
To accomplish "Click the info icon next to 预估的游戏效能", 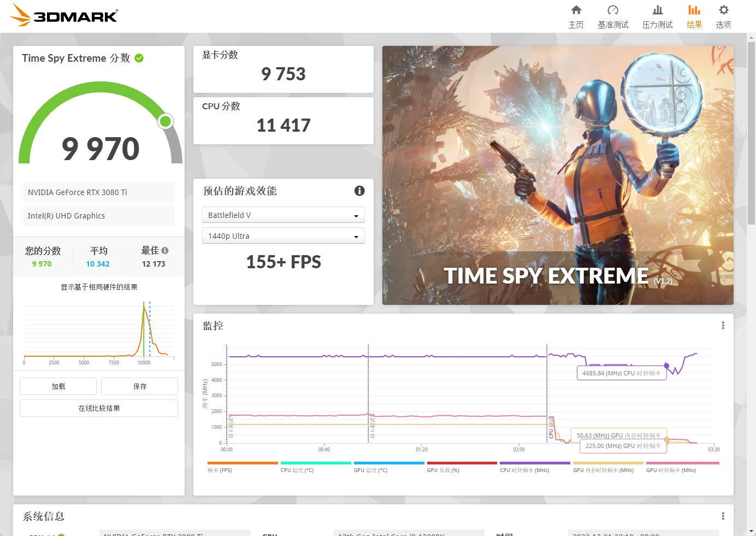I will click(359, 191).
